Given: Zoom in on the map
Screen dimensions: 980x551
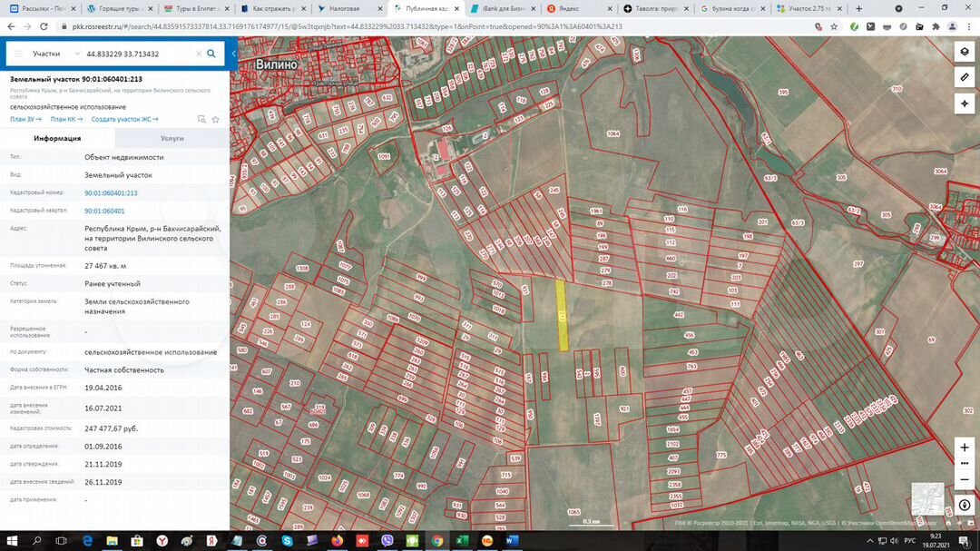Looking at the screenshot, I should (965, 448).
